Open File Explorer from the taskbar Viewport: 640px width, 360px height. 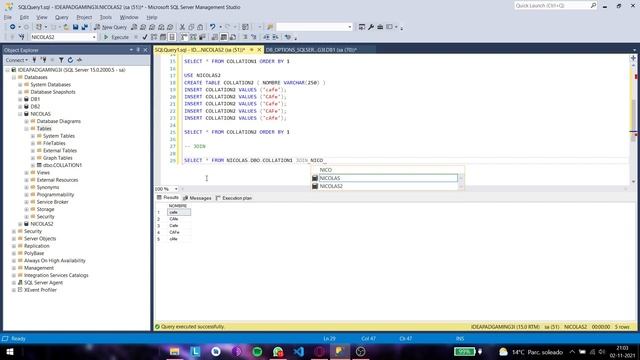175,352
